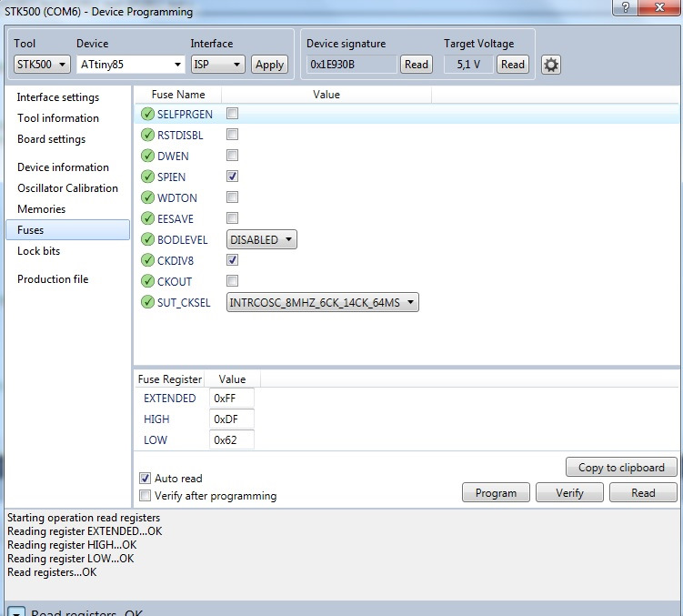
Task: Open the Memories section
Action: tap(41, 209)
